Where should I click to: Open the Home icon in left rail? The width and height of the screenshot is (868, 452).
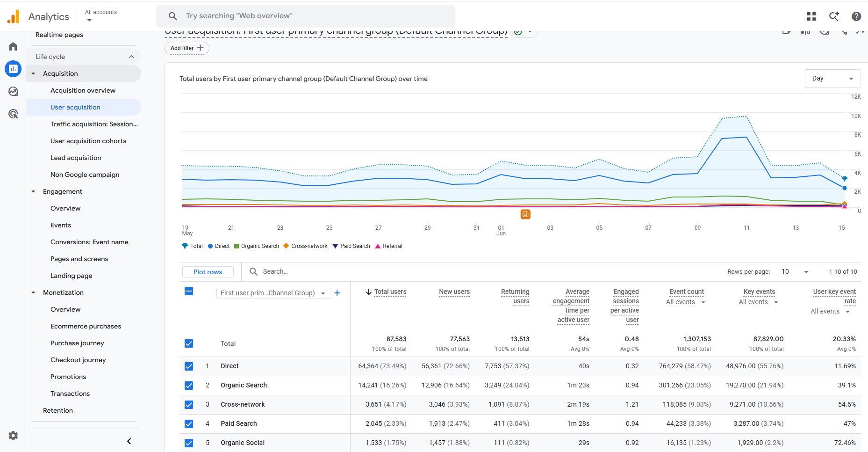13,46
